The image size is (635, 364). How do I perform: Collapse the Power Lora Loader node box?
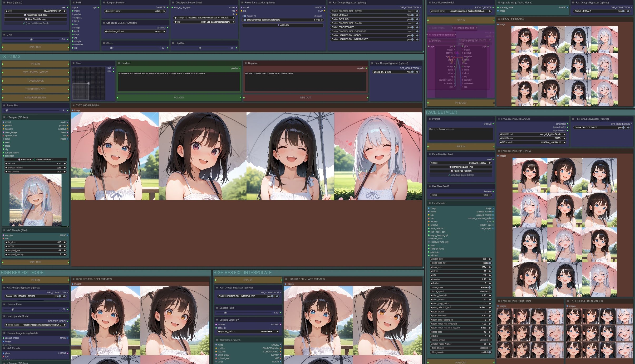point(242,3)
